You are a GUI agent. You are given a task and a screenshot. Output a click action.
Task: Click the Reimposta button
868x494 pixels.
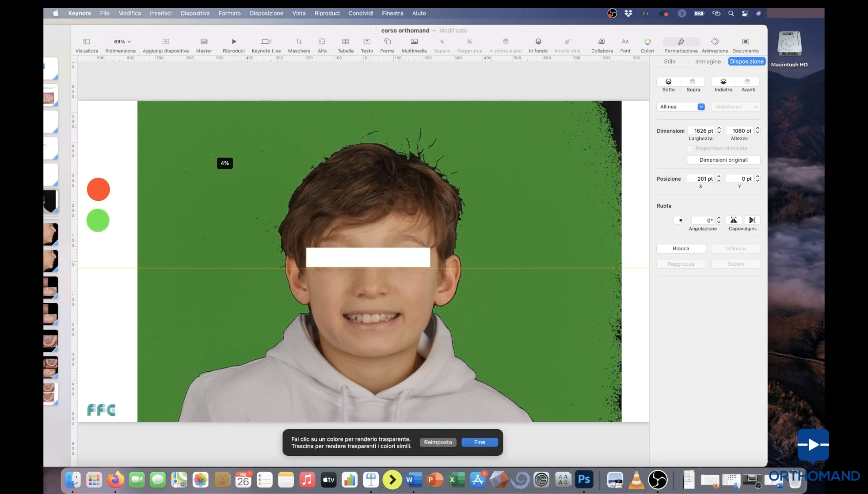coord(438,442)
